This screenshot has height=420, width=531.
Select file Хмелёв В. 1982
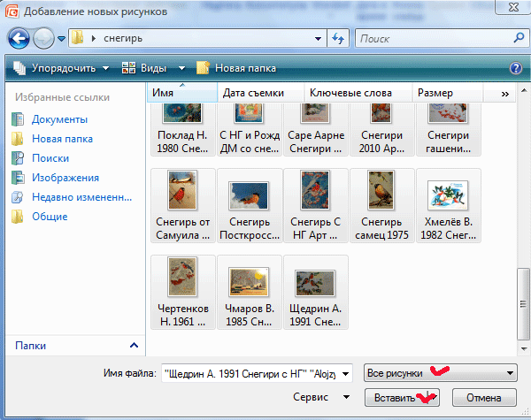449,205
